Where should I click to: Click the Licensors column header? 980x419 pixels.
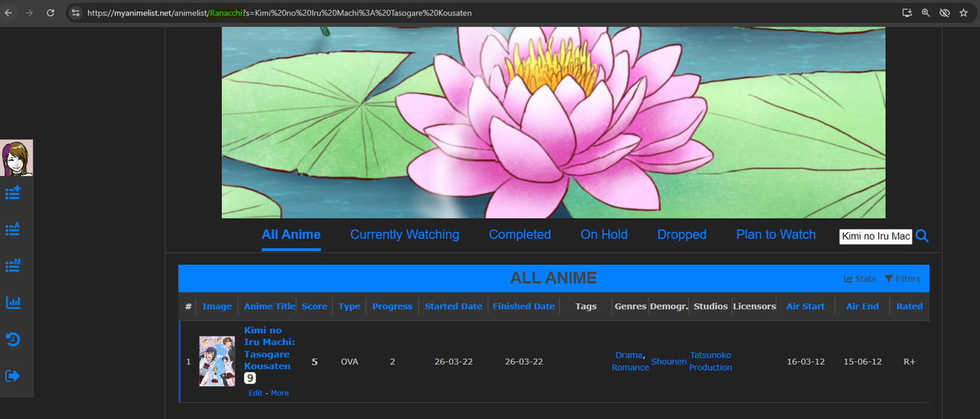click(754, 306)
